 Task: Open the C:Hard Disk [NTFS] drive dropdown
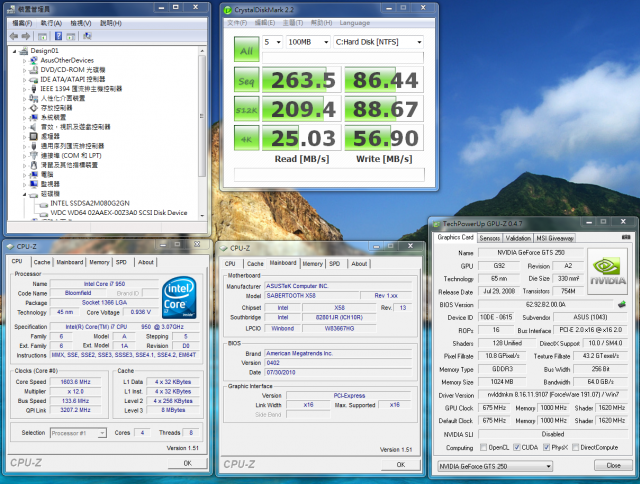coord(378,42)
